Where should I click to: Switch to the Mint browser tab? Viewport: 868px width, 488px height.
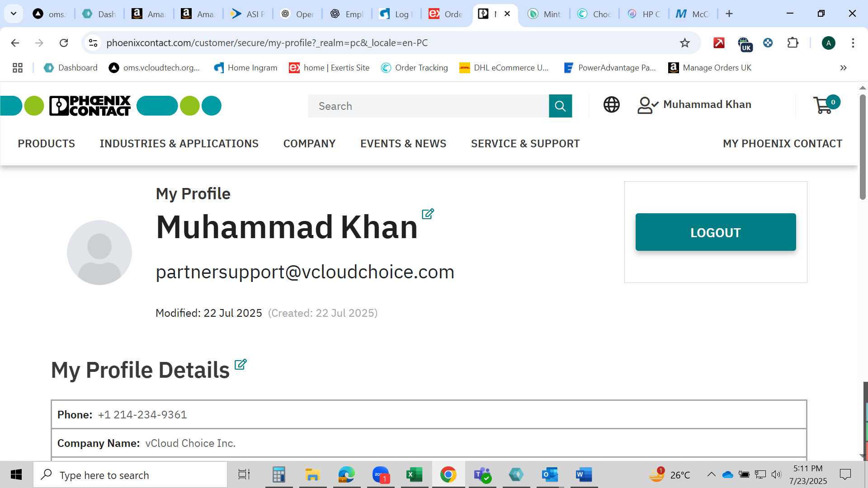545,14
